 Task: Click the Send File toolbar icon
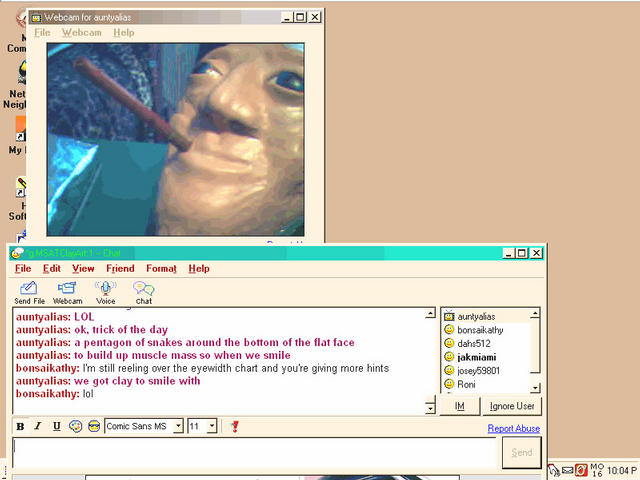coord(29,293)
